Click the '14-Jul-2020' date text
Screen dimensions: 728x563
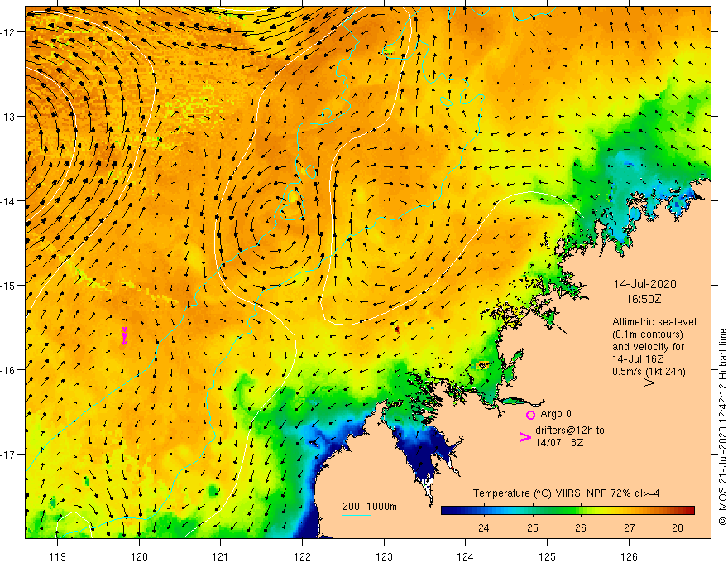[x=645, y=284]
